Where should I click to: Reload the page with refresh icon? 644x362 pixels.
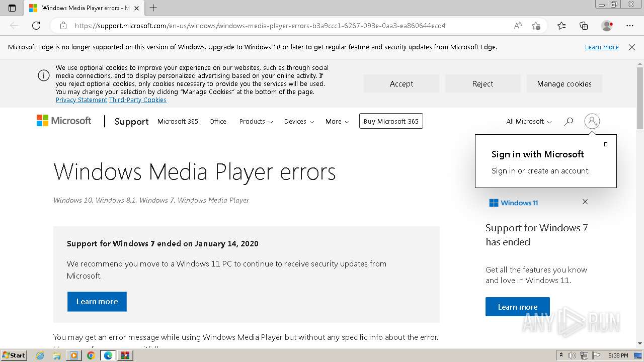tap(36, 26)
